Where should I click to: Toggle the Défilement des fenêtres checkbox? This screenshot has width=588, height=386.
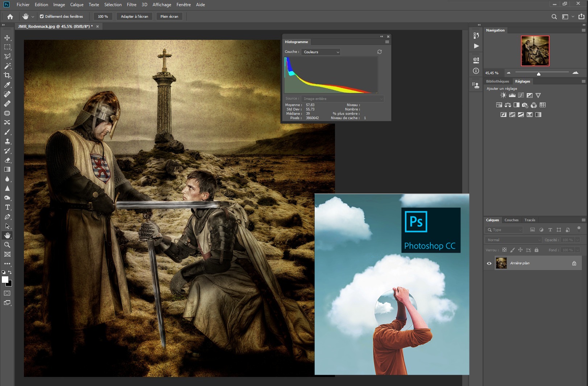coord(42,16)
